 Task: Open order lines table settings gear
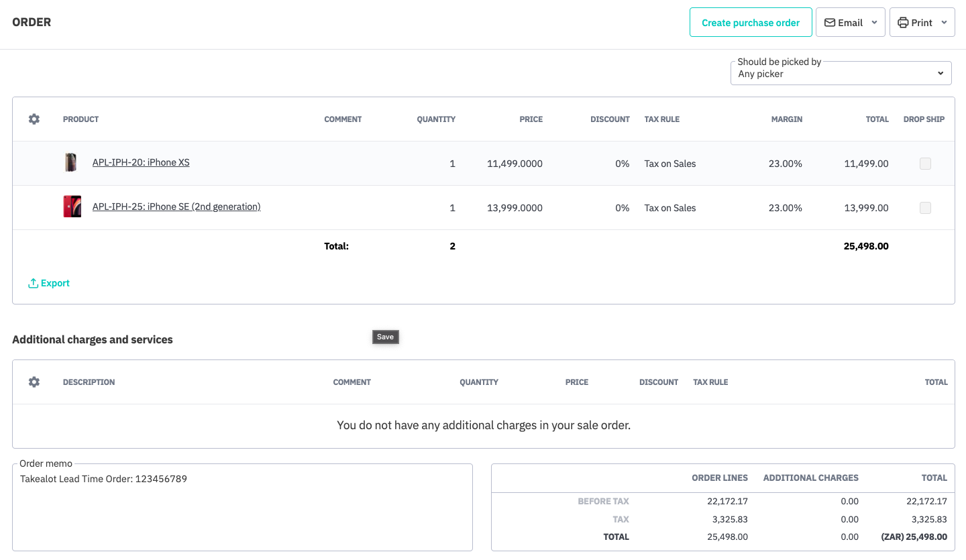coord(34,119)
